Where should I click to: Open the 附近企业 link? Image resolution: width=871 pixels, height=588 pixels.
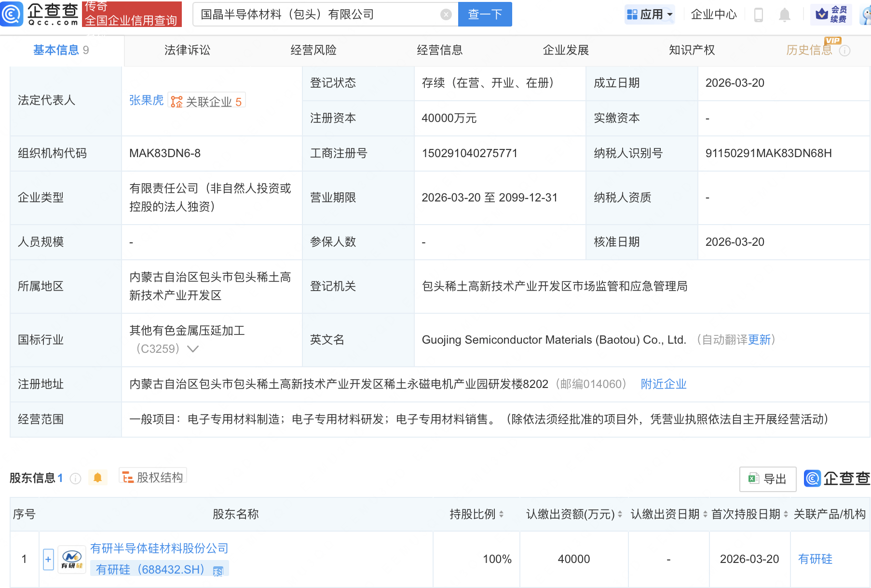click(663, 384)
